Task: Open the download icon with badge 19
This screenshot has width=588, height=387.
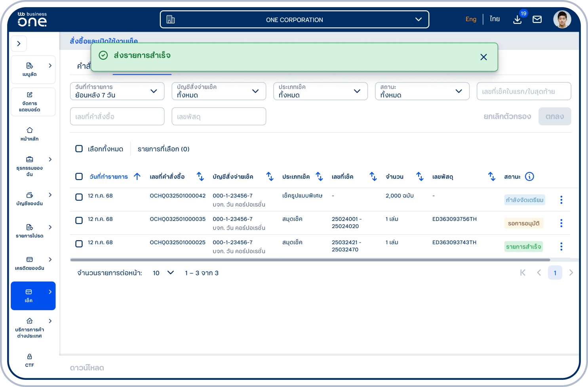Action: pos(518,19)
